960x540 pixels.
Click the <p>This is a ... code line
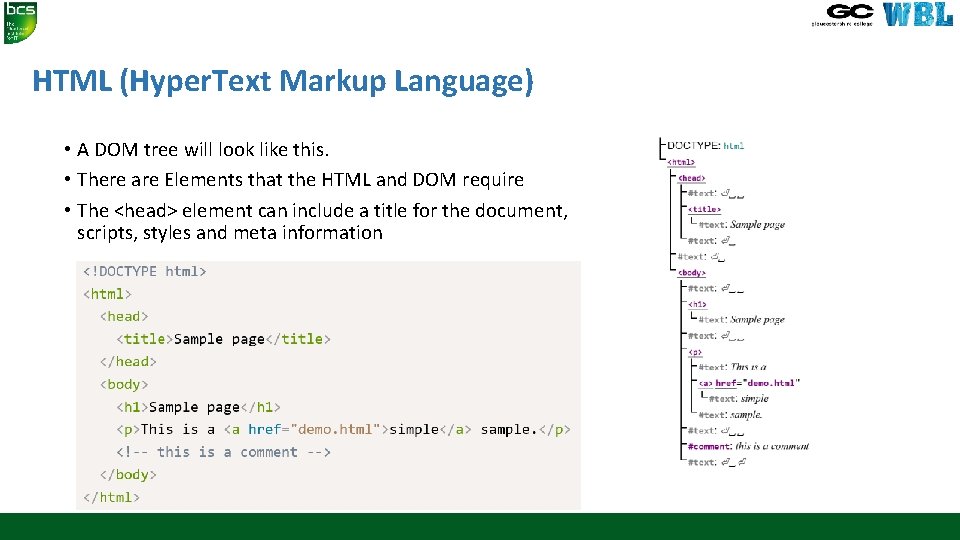pos(343,430)
